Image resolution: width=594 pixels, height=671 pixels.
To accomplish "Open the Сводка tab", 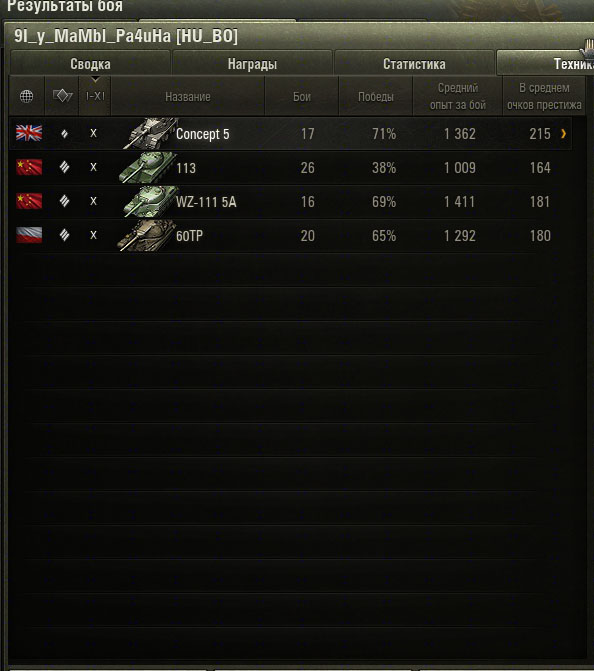I will 90,64.
